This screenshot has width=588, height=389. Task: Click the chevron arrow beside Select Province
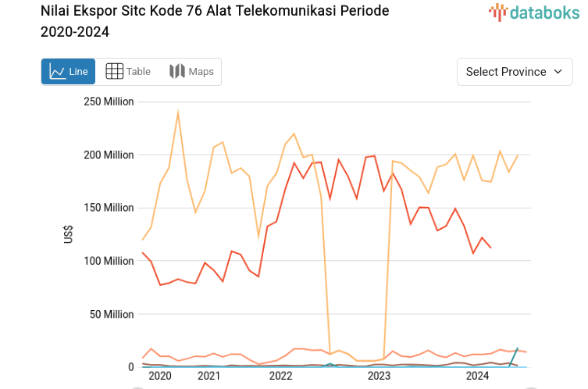pyautogui.click(x=558, y=72)
